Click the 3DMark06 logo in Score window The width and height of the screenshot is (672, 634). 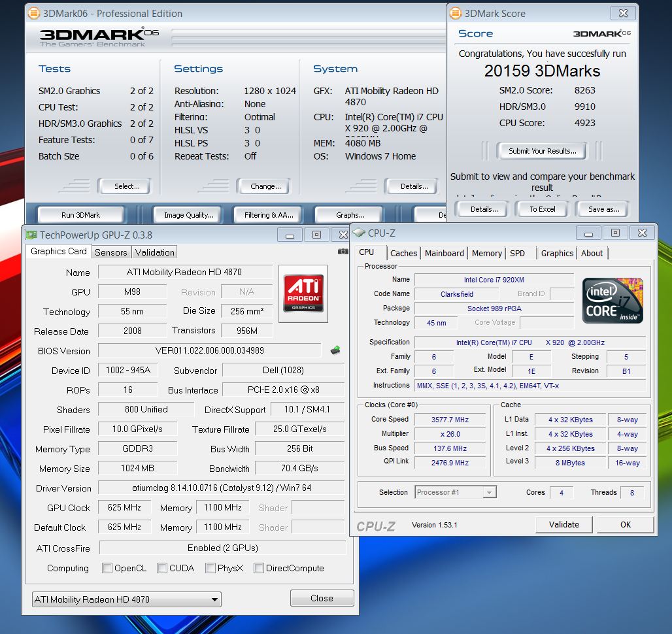coord(601,33)
